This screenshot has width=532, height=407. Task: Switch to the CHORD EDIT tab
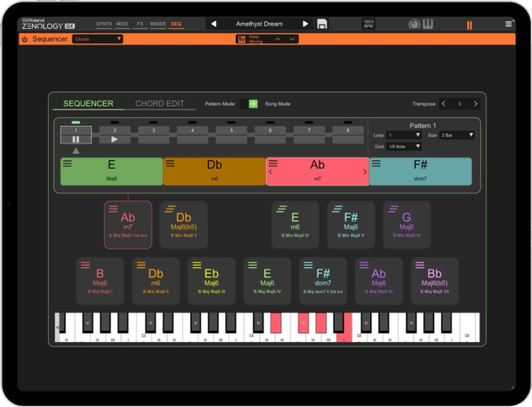tap(159, 103)
